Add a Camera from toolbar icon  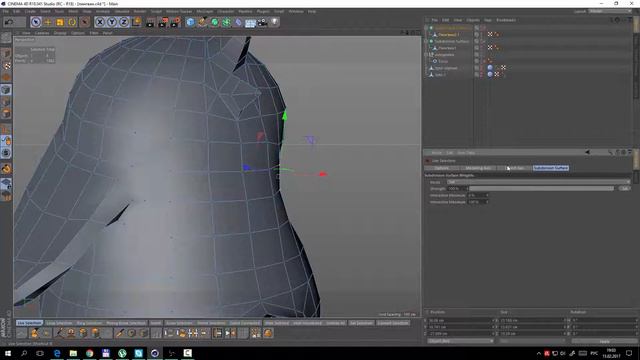pyautogui.click(x=262, y=22)
